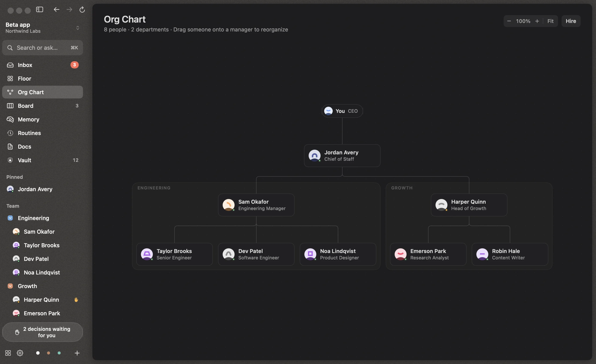Open pinned Jordan Avery
The height and width of the screenshot is (364, 596).
pos(43,189)
